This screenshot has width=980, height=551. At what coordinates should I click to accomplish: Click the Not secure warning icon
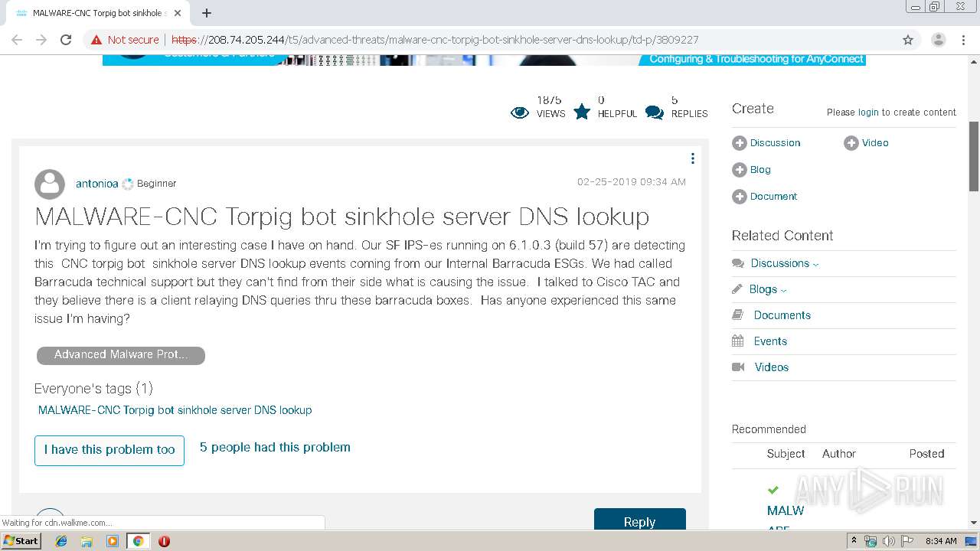(x=96, y=40)
